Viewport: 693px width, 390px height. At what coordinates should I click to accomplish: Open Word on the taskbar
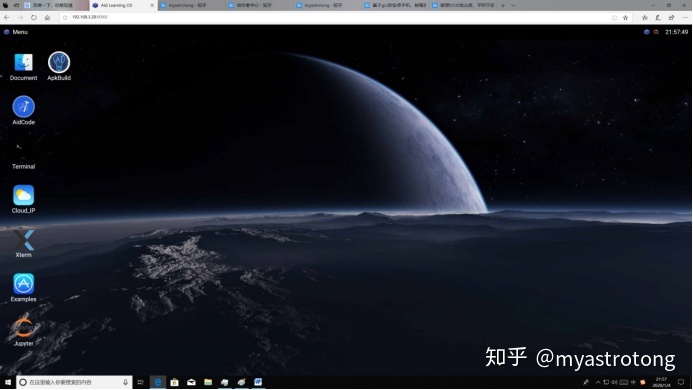[x=258, y=382]
